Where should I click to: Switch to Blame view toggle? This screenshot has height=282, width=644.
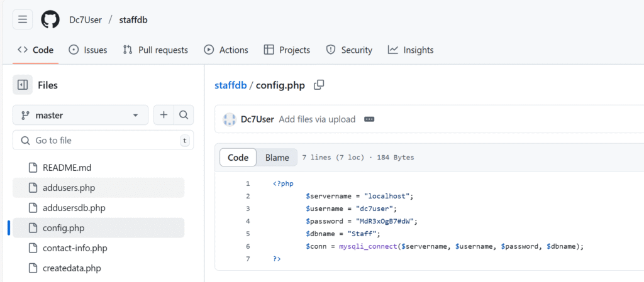pos(277,158)
